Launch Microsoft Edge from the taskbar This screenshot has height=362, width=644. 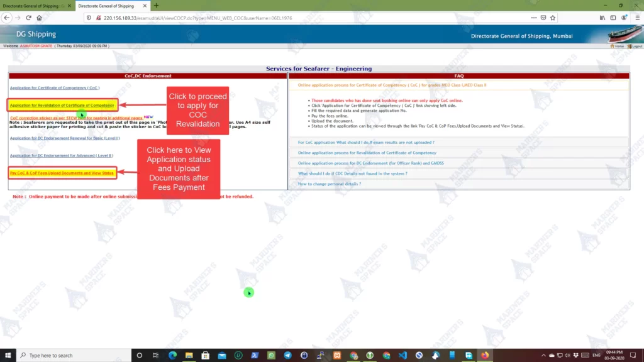point(172,355)
